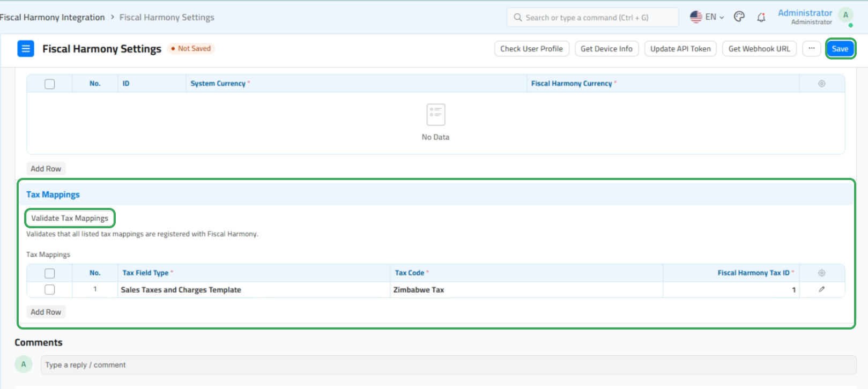Open Tax Mappings table settings gear icon
868x389 pixels.
(821, 273)
